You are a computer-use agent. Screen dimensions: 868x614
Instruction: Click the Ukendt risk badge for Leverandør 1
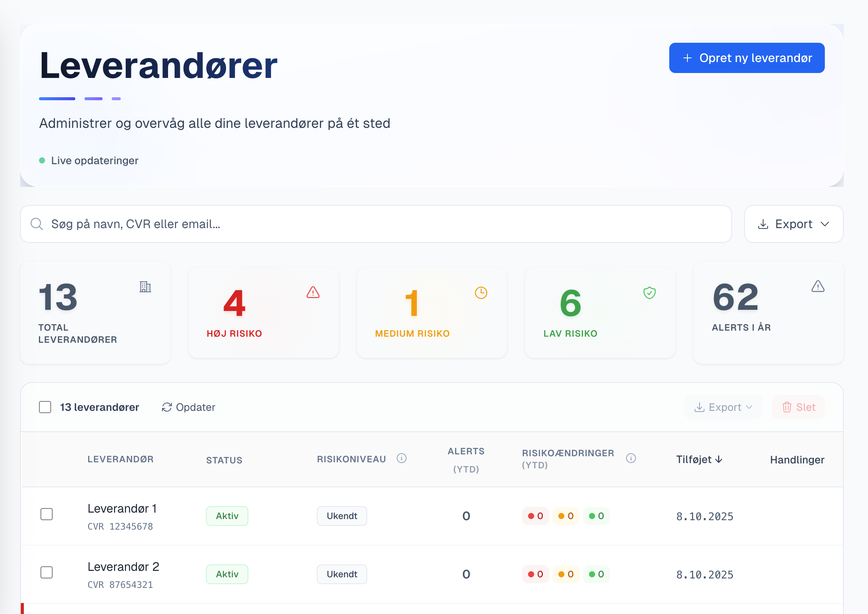tap(341, 516)
